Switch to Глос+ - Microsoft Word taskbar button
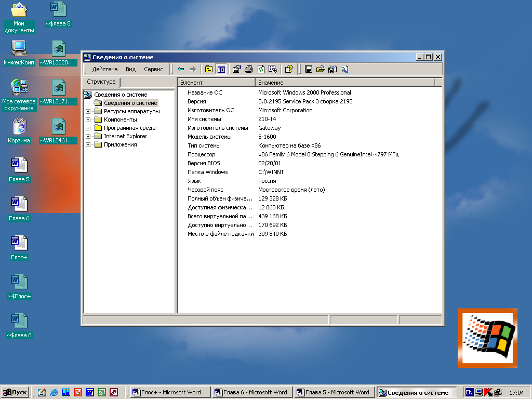The height and width of the screenshot is (399, 532). pos(170,393)
